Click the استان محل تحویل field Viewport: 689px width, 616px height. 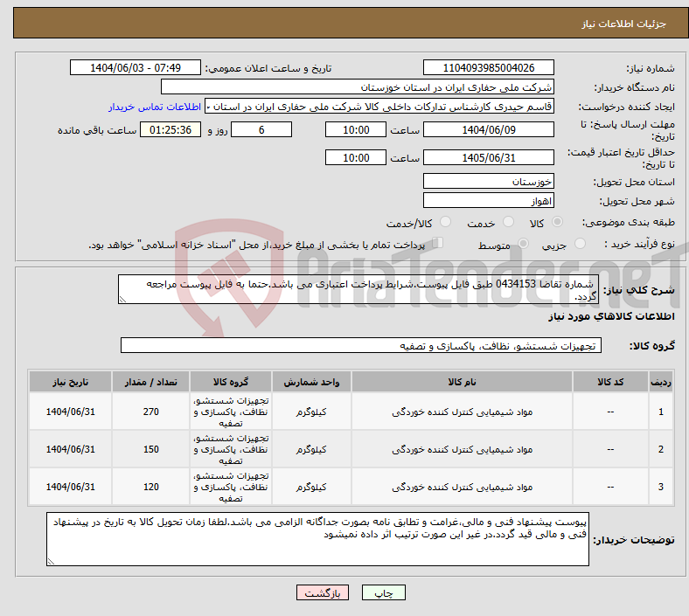[488, 181]
